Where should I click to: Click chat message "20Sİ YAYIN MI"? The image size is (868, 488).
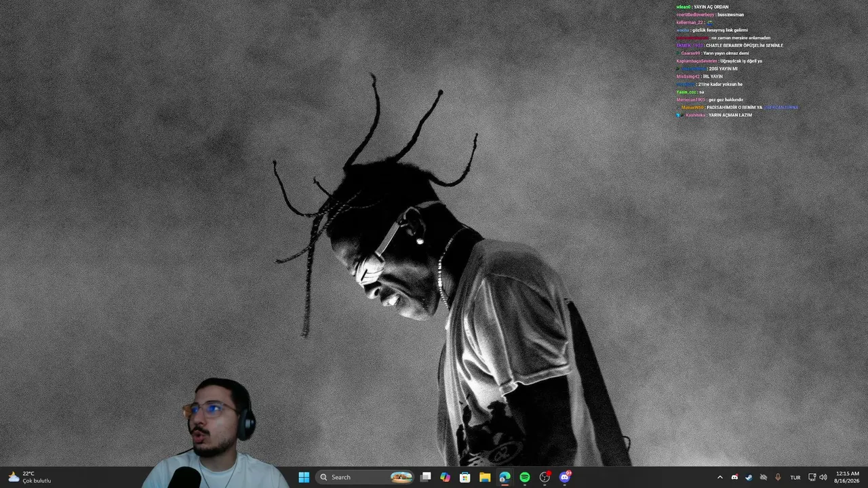(723, 68)
